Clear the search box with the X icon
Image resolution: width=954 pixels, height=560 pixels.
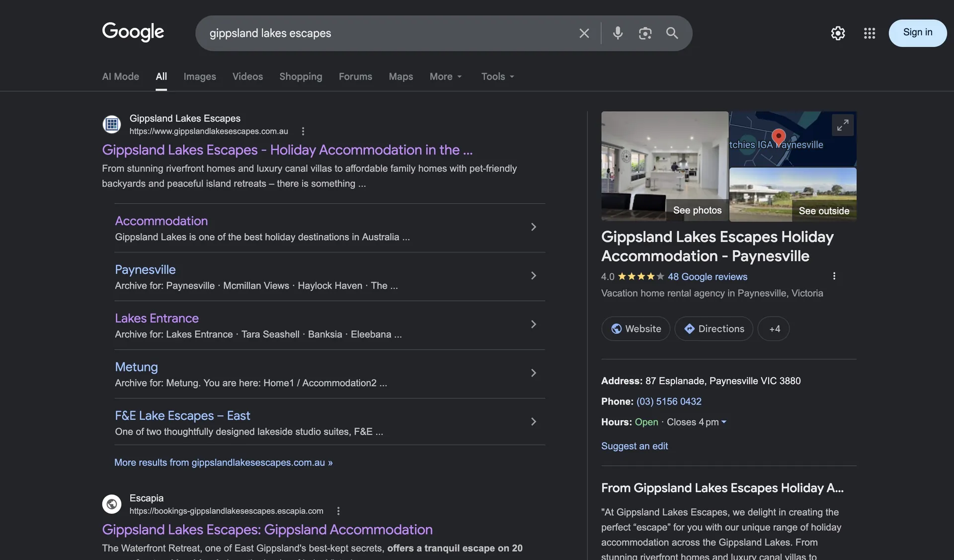(584, 33)
